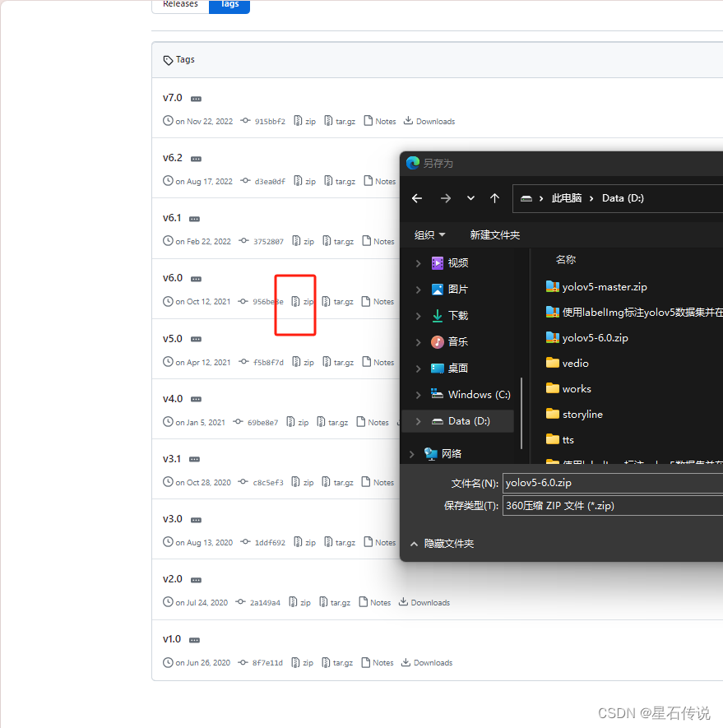Click the forward arrow in the save dialog
Image resolution: width=723 pixels, height=728 pixels.
446,199
